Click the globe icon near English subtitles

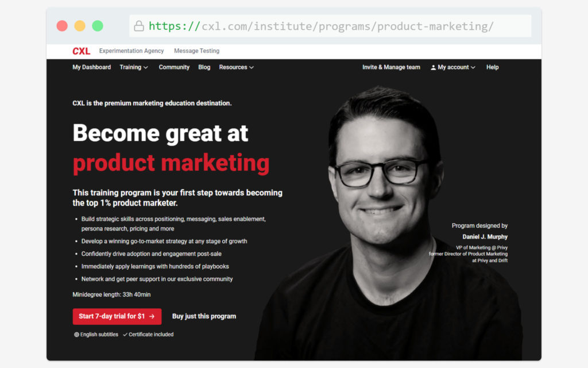76,335
